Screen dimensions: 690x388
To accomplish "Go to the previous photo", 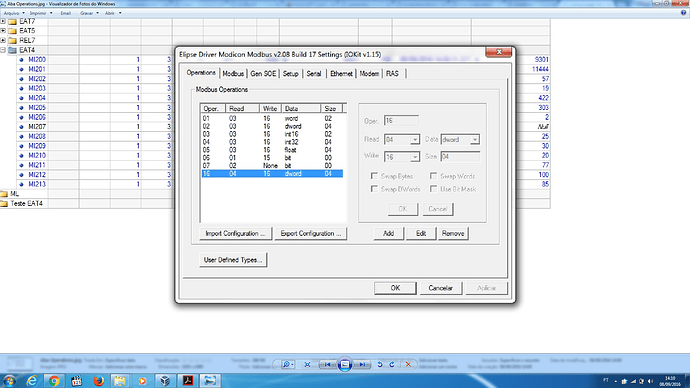I will [x=327, y=364].
